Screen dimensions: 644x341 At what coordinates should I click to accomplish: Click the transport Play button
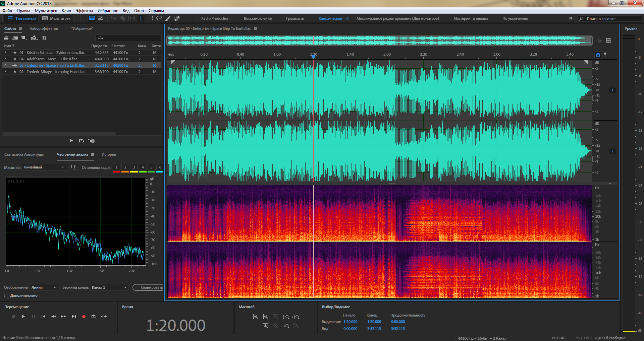point(23,316)
